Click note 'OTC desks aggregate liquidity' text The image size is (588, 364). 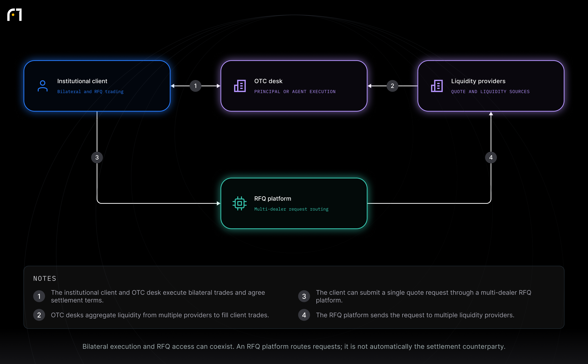point(160,315)
